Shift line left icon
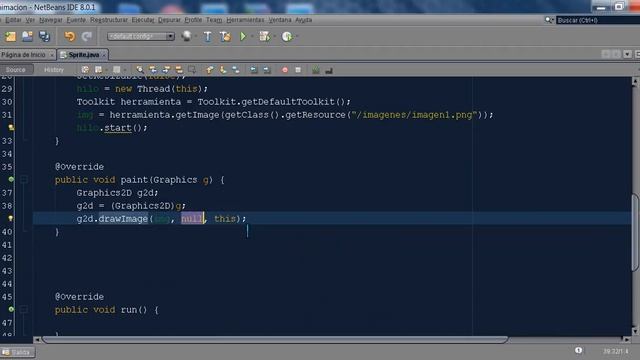Viewport: 640px width, 360px height. tap(253, 70)
